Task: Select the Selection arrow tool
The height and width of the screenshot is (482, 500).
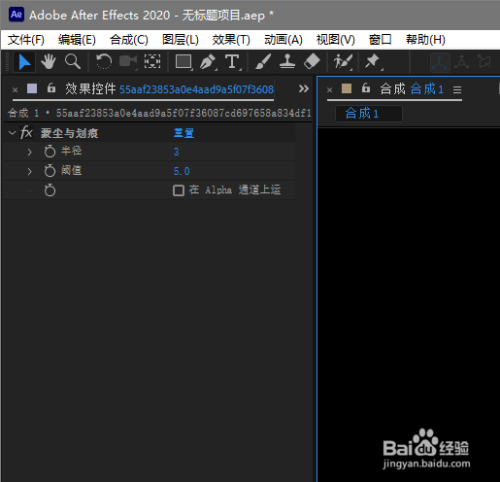Action: click(x=24, y=62)
